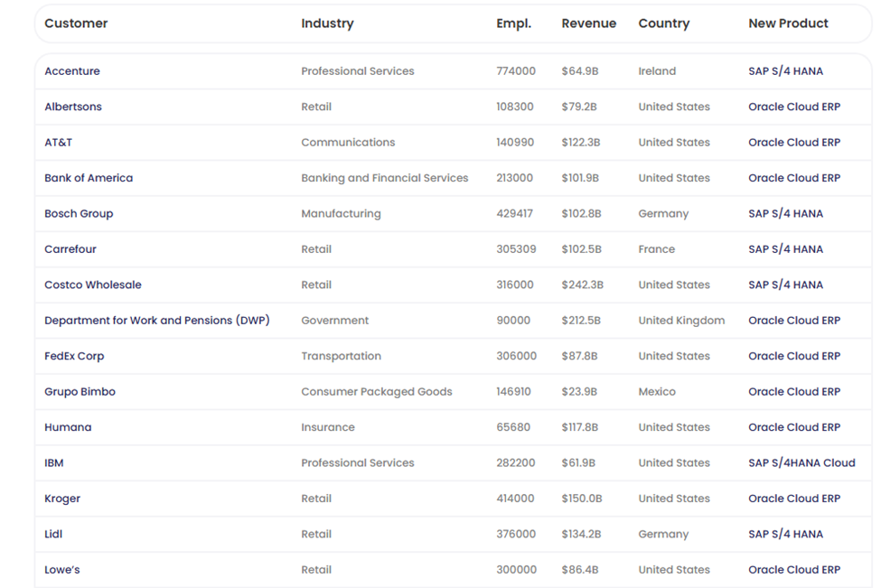Click the New Product column header
The width and height of the screenshot is (881, 588).
(x=788, y=23)
